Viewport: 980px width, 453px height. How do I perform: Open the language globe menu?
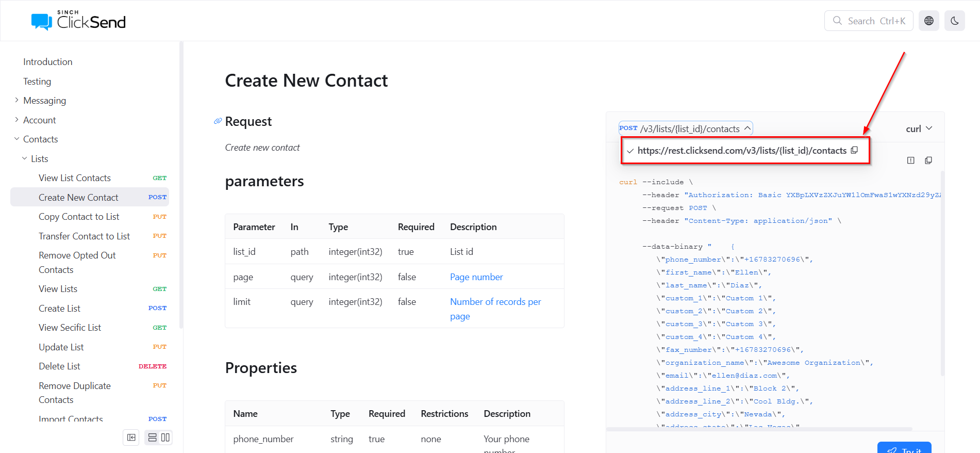coord(928,21)
